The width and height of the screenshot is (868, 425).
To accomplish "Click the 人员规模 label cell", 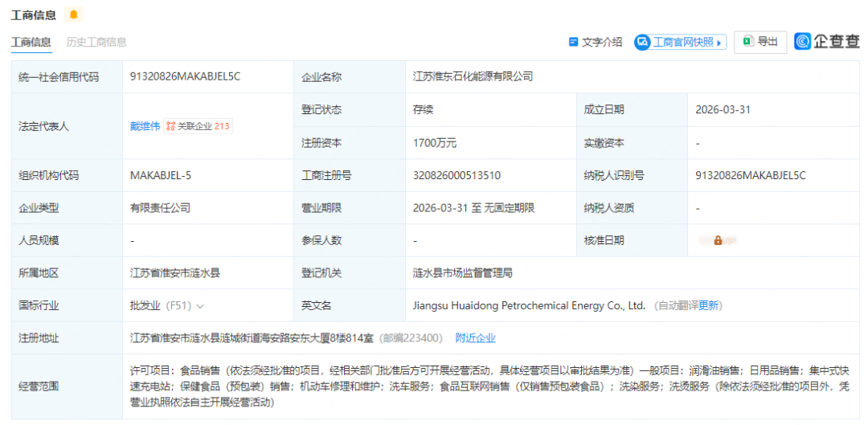I will [67, 241].
